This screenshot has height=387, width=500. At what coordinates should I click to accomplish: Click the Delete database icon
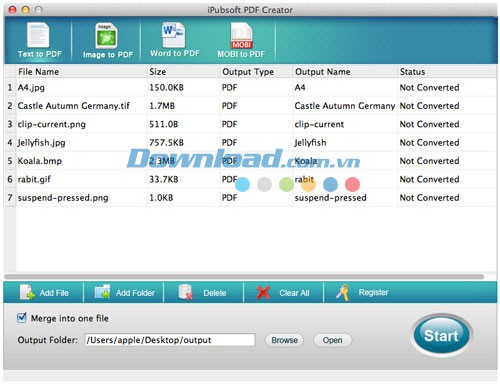[185, 292]
